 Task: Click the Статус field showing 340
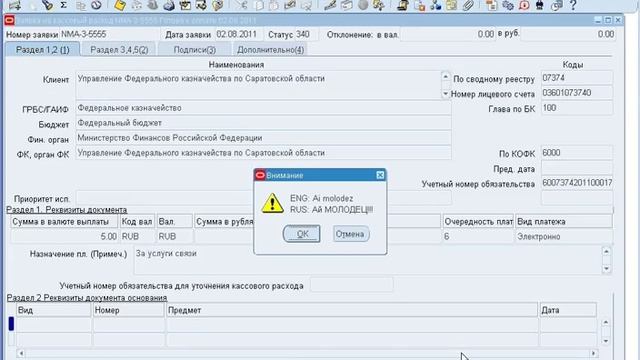pos(306,34)
